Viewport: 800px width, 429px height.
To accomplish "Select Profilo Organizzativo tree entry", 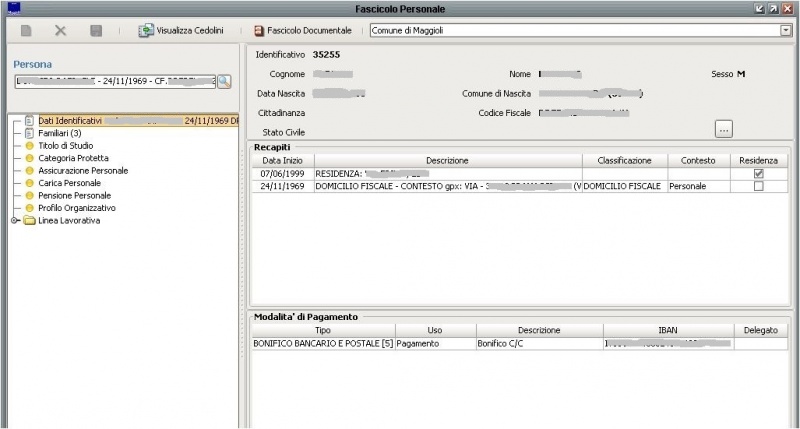I will (76, 208).
